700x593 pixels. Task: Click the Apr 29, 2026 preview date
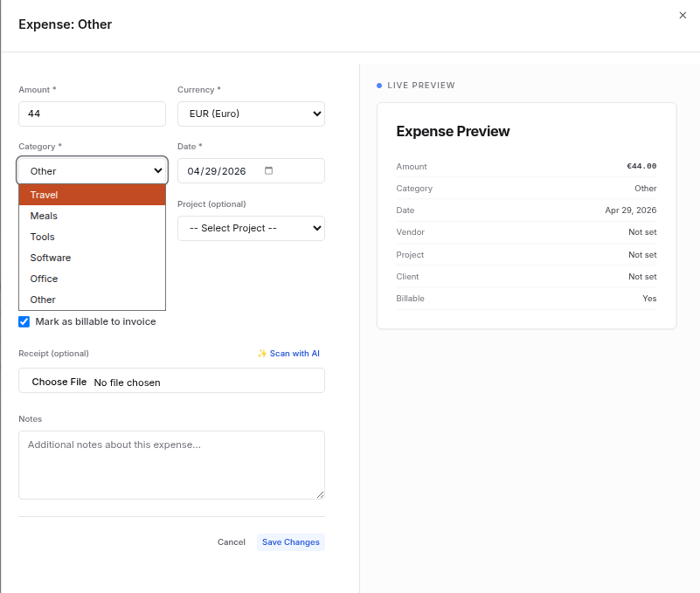pyautogui.click(x=630, y=210)
